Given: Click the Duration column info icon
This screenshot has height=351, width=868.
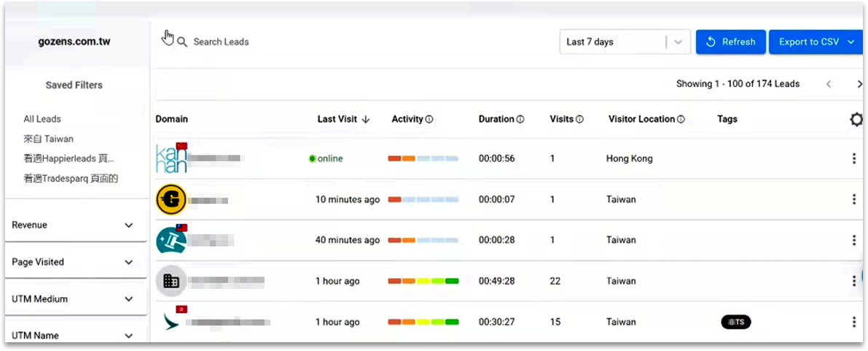Looking at the screenshot, I should pos(520,120).
